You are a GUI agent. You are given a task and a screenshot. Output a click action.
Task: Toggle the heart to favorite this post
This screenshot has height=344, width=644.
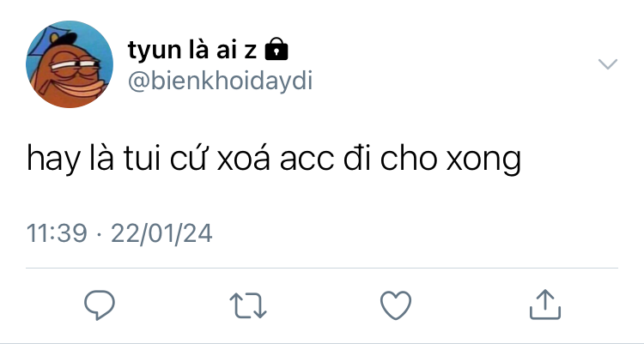tap(396, 305)
